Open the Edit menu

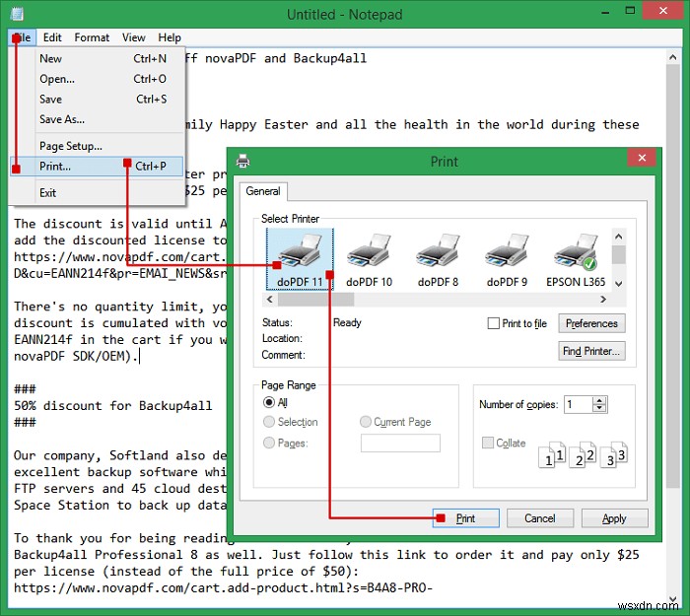[x=52, y=37]
